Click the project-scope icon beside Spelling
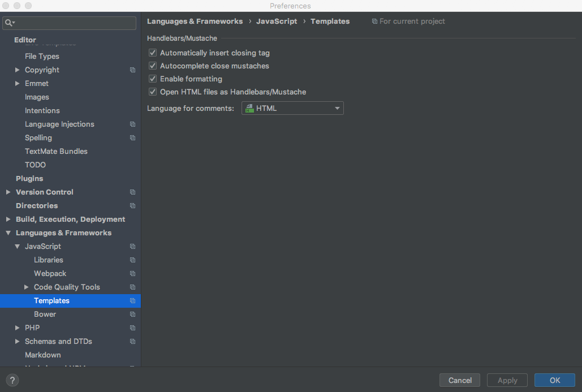Screen dimensions: 582x392 tap(132, 137)
